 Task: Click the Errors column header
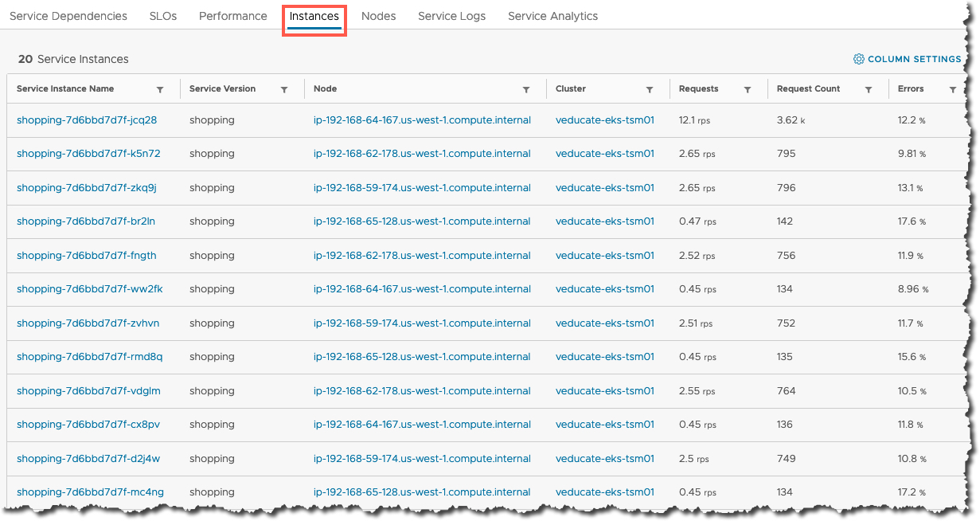pos(911,89)
